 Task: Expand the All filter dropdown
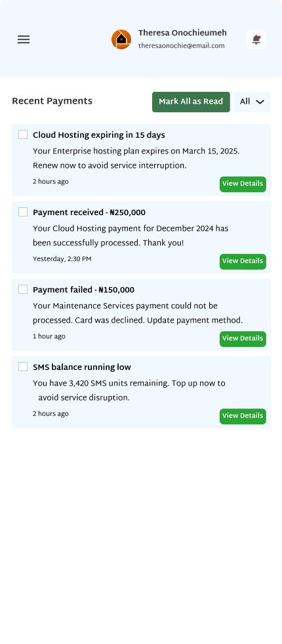pyautogui.click(x=252, y=102)
